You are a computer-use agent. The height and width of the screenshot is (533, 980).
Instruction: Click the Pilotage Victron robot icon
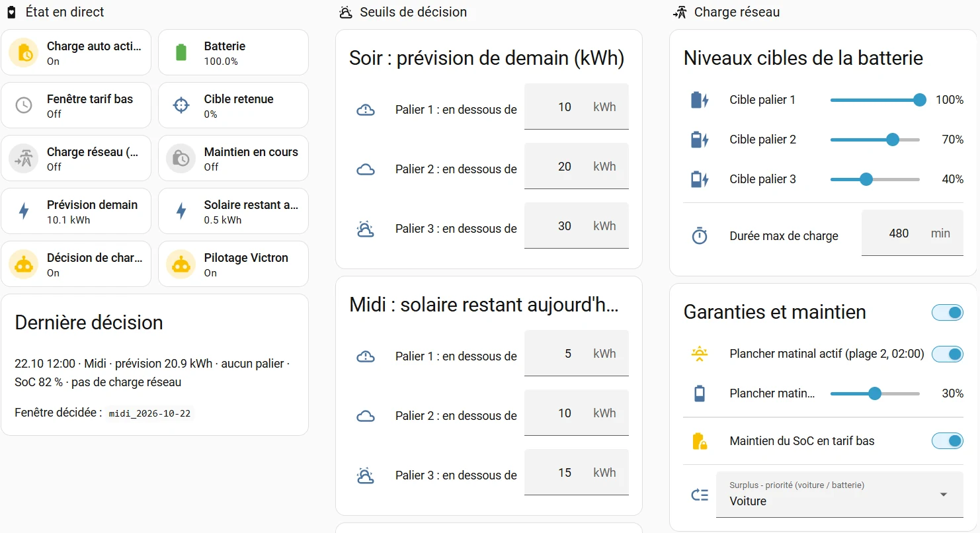click(x=181, y=265)
